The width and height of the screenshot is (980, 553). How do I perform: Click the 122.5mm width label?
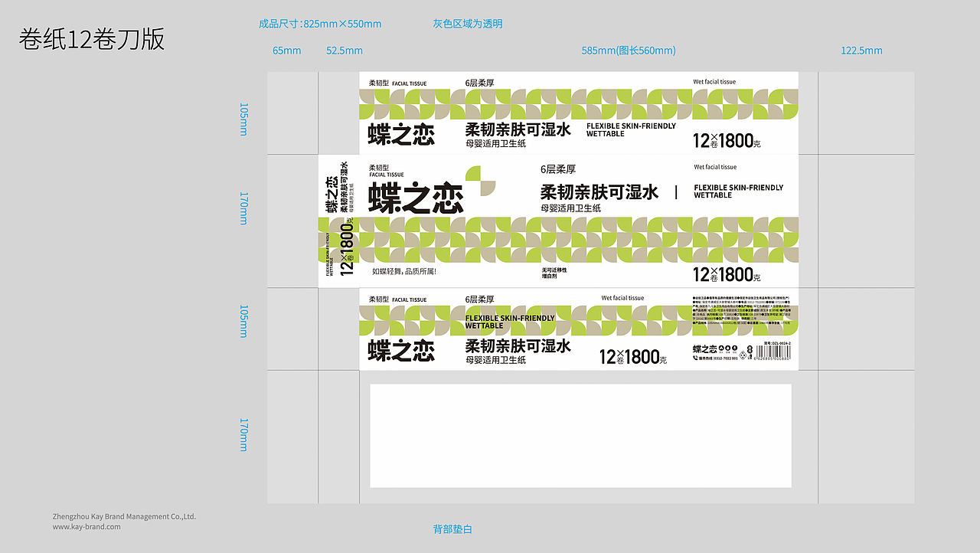click(861, 51)
